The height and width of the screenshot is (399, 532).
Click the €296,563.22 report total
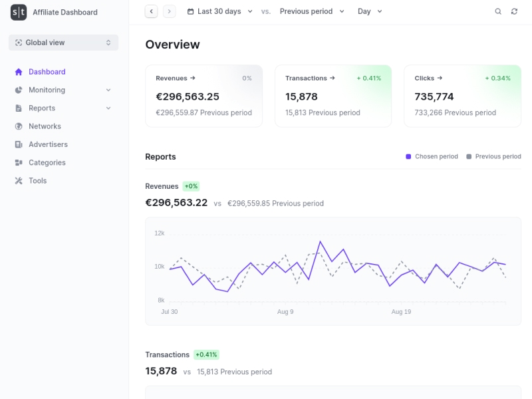[176, 203]
